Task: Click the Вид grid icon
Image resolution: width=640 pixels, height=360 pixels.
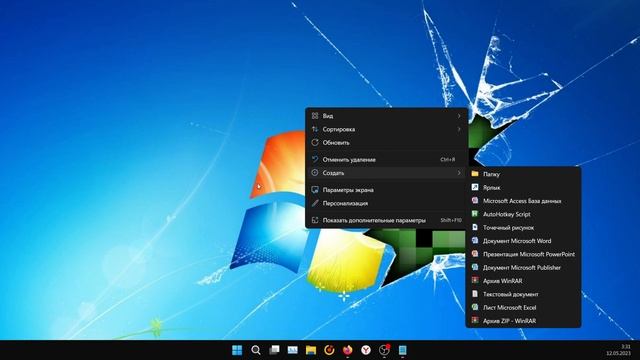Action: point(315,116)
